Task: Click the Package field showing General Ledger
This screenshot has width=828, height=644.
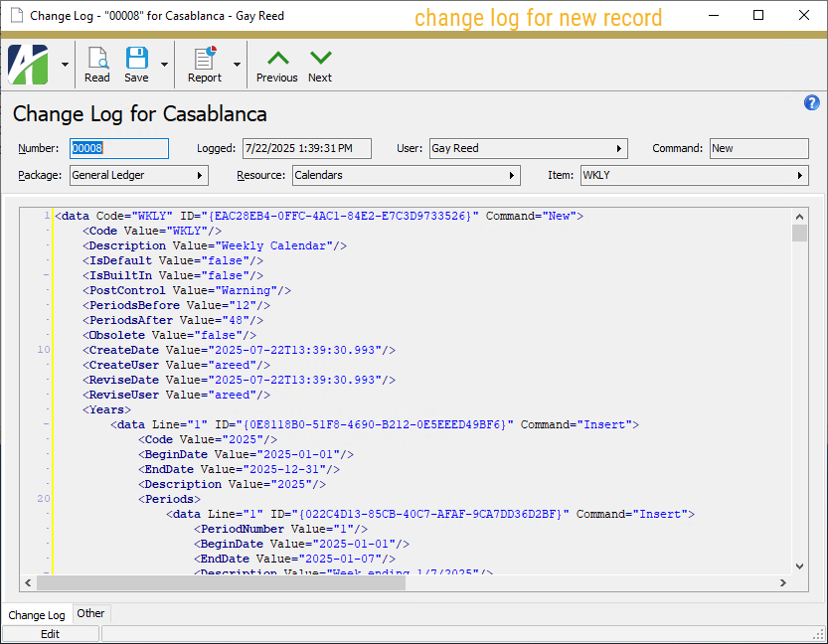Action: 139,175
